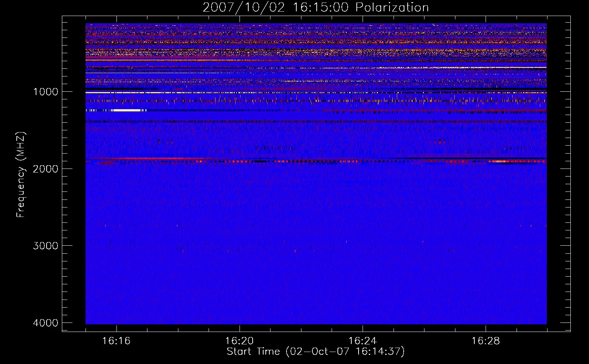Click the '16:24' time axis label
Image resolution: width=589 pixels, height=364 pixels.
(363, 341)
